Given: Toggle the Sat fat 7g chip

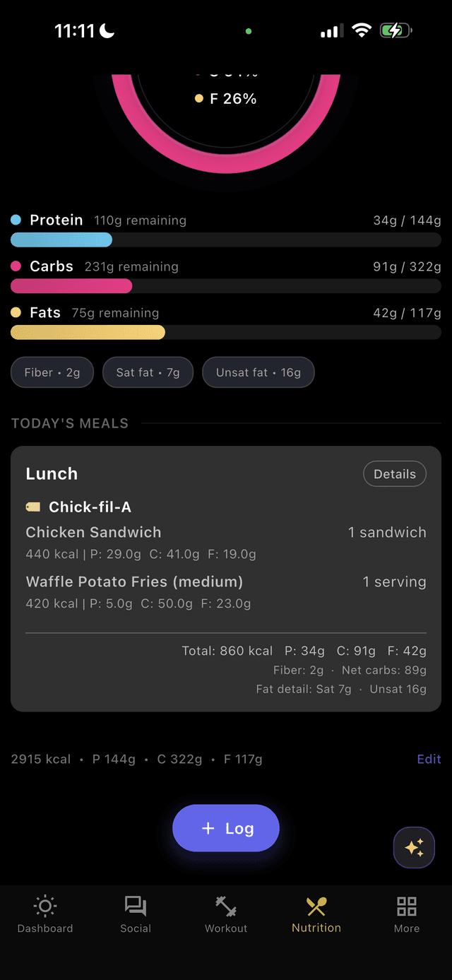Looking at the screenshot, I should [x=148, y=372].
